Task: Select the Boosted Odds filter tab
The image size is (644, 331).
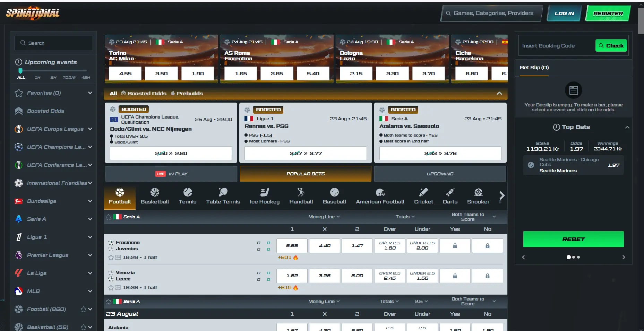Action: click(144, 94)
